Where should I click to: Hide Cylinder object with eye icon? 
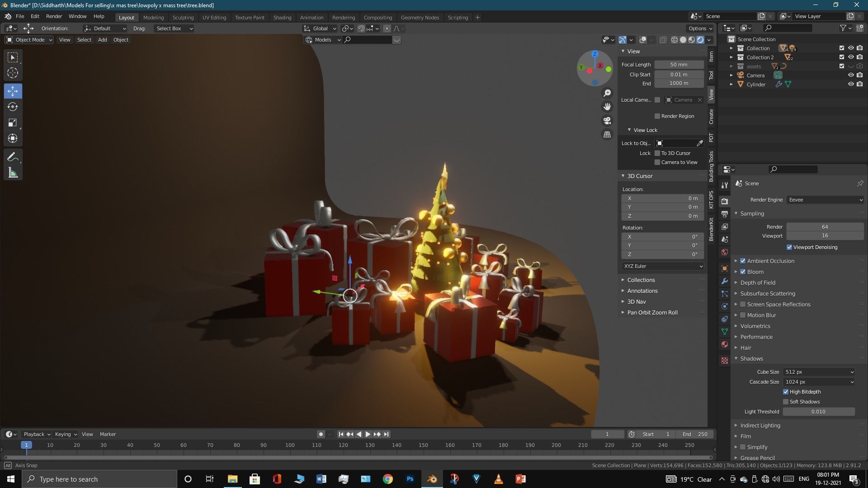[850, 84]
